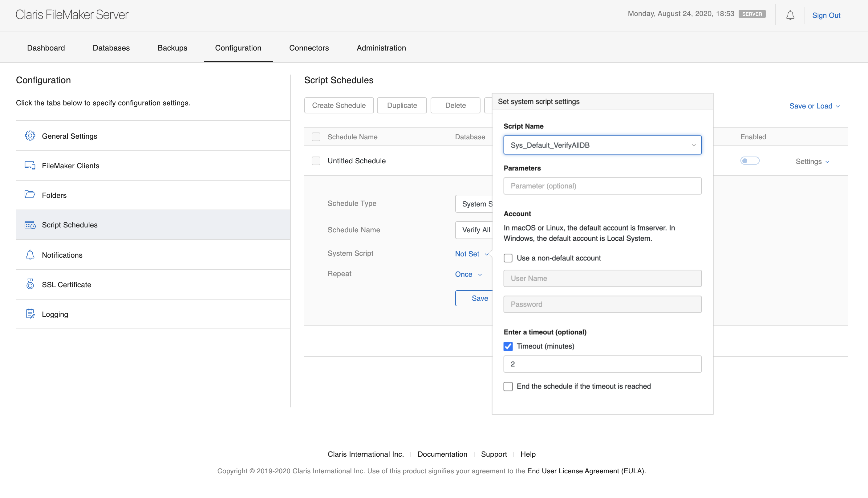The width and height of the screenshot is (868, 498).
Task: Open the Repeat Once dropdown
Action: 468,274
